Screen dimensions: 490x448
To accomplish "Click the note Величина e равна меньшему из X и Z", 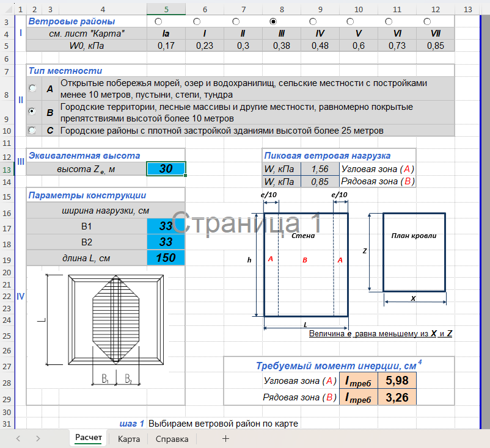I will click(381, 334).
